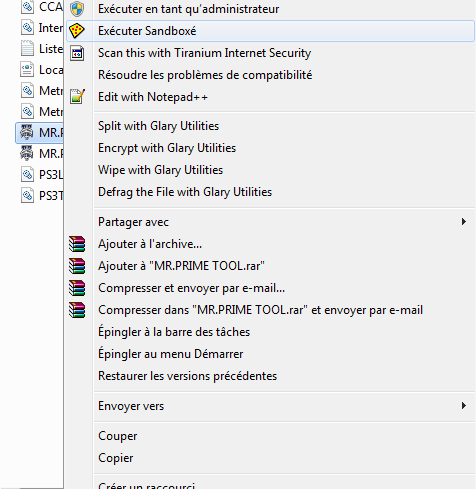The height and width of the screenshot is (489, 476).
Task: Choose Compresser dans "MR.PRIME TOOL.rar" et envoyer par e-mail
Action: tap(260, 310)
